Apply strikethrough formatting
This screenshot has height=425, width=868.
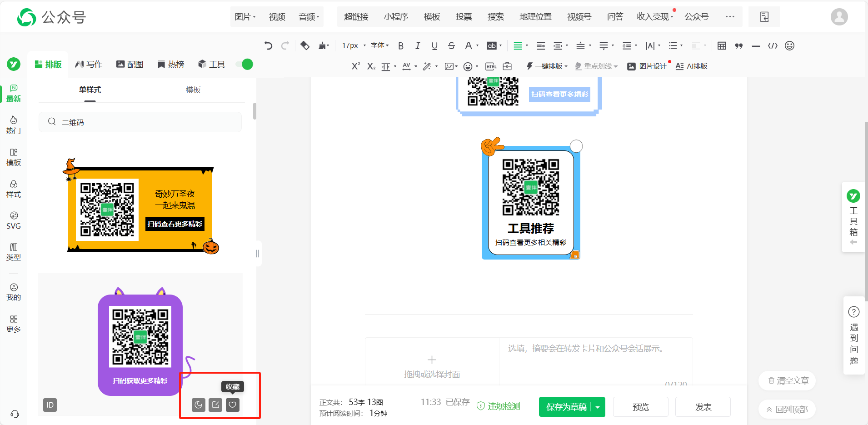pyautogui.click(x=451, y=45)
